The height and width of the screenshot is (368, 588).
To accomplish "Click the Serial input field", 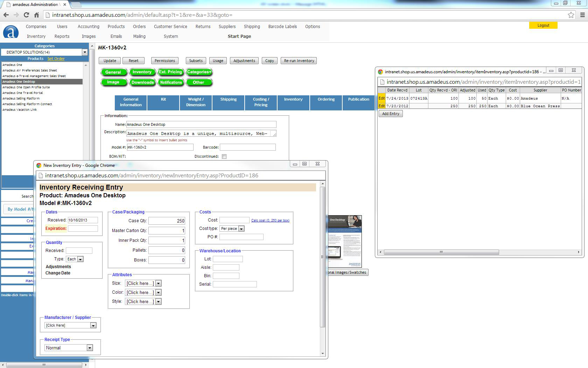I will (x=234, y=284).
